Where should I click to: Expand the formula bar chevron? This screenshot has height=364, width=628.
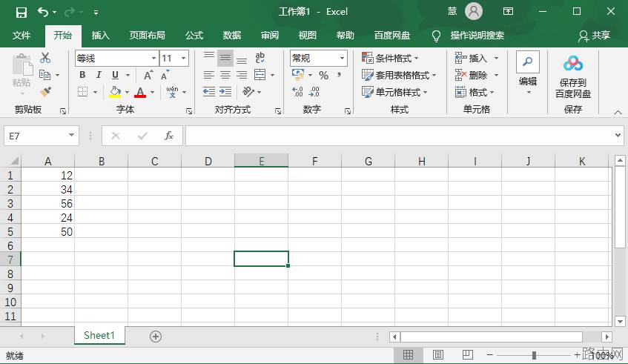[618, 136]
